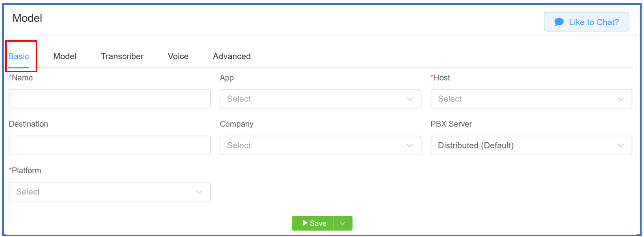Screen dimensions: 644x237
Task: Click the chevron arrow in PBX Server field
Action: coord(620,145)
